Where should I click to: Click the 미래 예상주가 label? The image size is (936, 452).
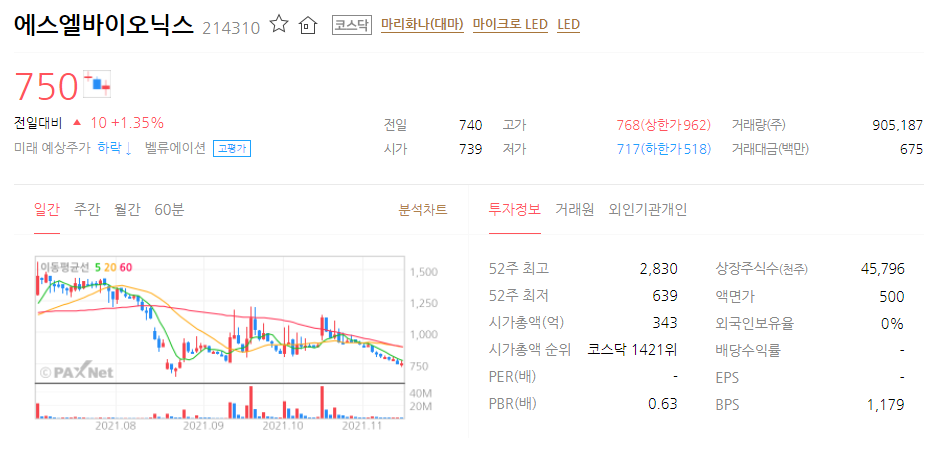tap(53, 148)
